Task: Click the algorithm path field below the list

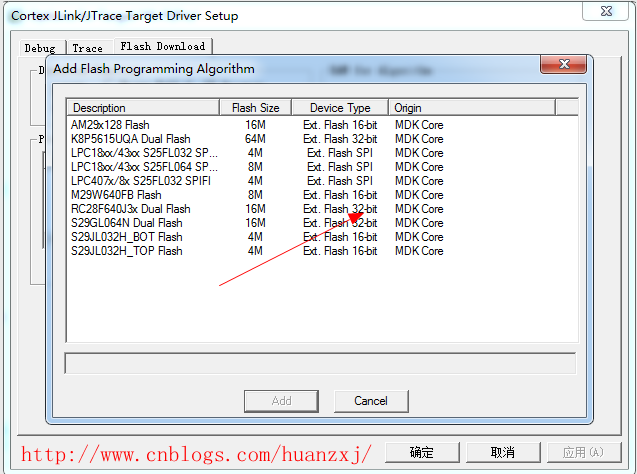Action: [320, 364]
